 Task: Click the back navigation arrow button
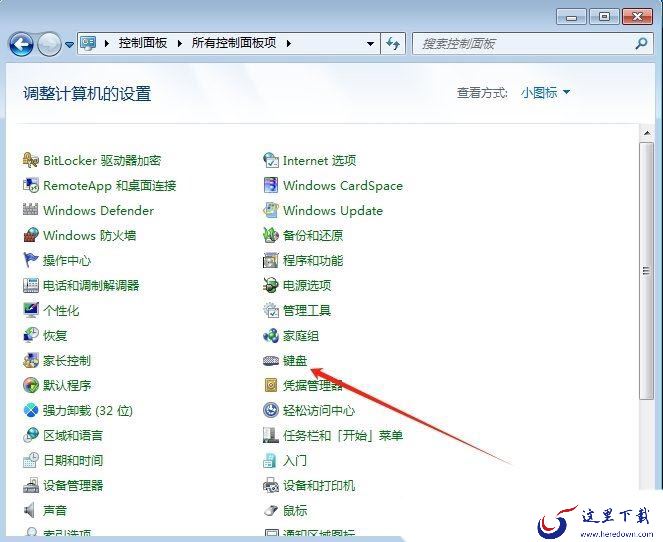(21, 44)
